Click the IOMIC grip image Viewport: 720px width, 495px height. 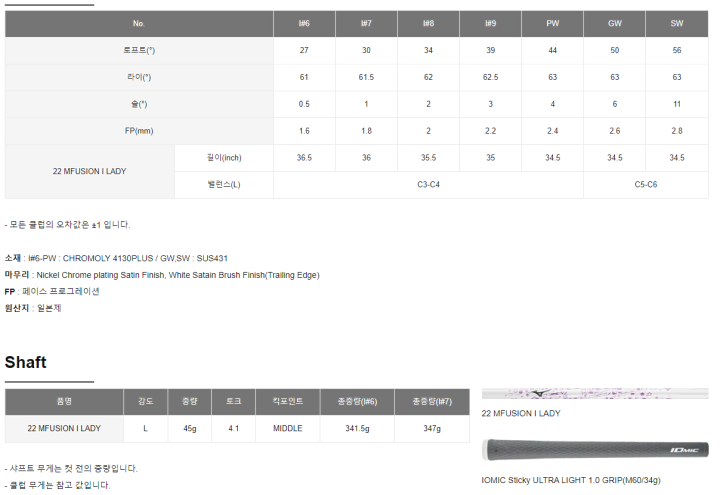(595, 450)
